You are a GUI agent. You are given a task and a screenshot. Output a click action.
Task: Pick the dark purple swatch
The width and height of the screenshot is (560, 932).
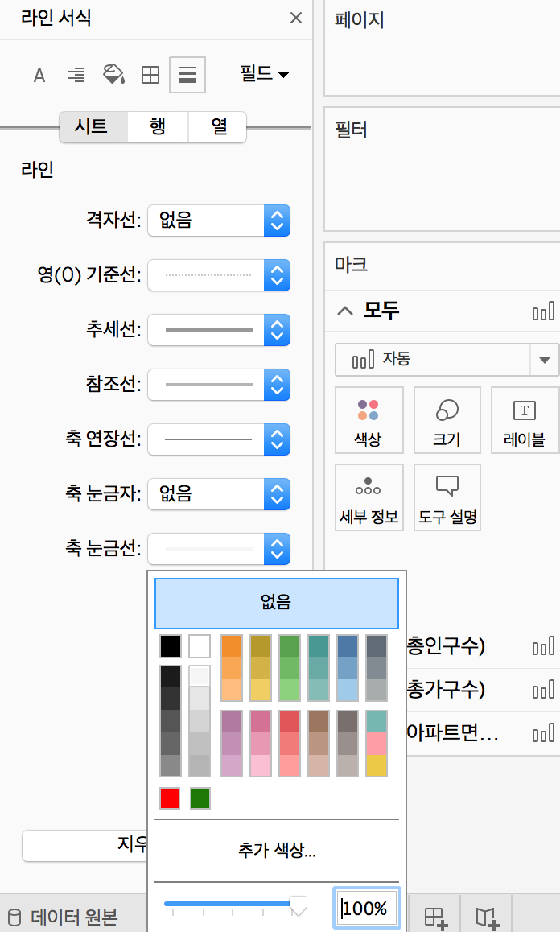tap(231, 722)
